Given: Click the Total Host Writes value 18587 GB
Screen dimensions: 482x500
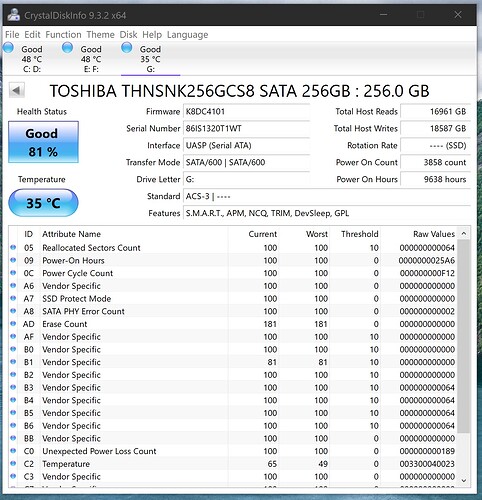Looking at the screenshot, I should pos(435,128).
